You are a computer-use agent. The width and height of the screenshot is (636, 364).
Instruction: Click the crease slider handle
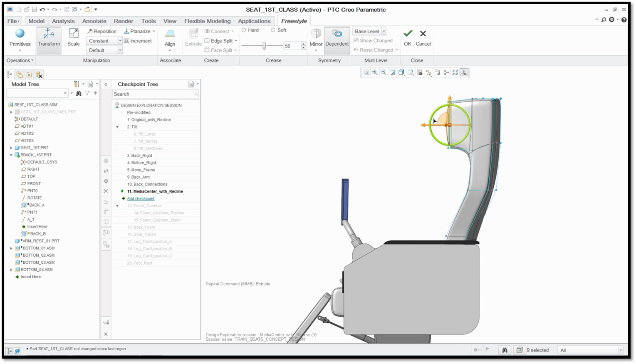(x=264, y=46)
